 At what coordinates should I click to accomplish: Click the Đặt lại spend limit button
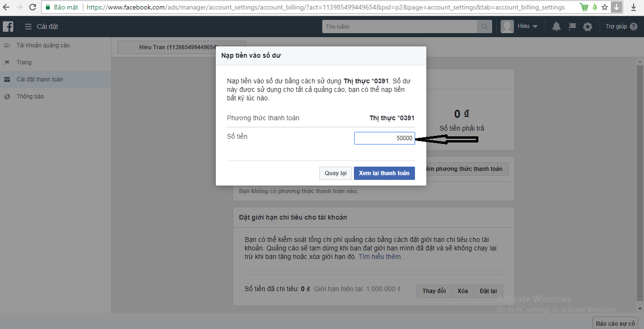[x=488, y=291]
